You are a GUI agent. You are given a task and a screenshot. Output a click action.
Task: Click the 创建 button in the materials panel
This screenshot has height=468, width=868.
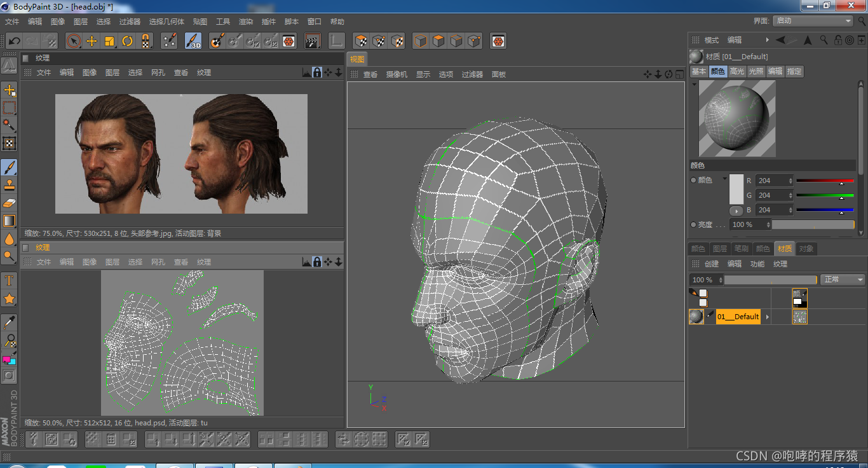pos(712,264)
